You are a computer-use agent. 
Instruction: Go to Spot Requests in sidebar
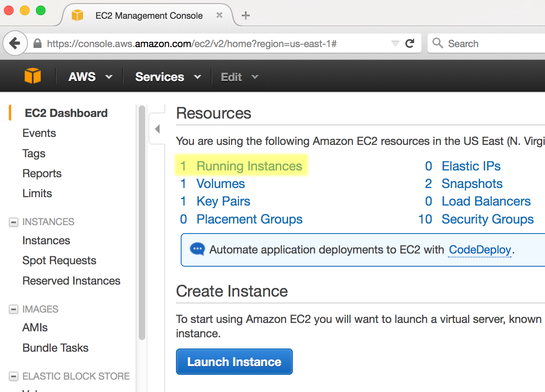[59, 261]
